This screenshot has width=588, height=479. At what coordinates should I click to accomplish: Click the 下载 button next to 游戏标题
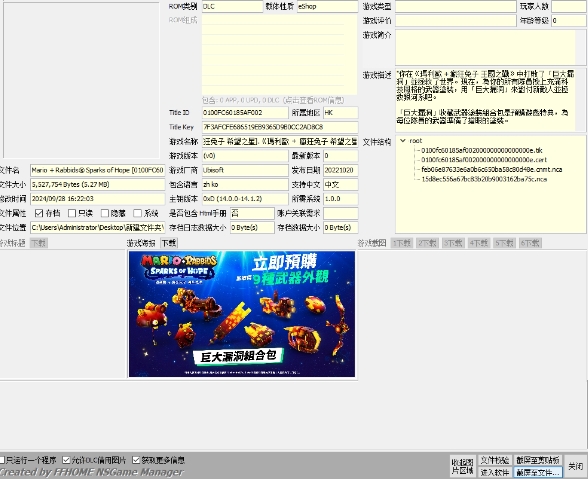[x=39, y=243]
